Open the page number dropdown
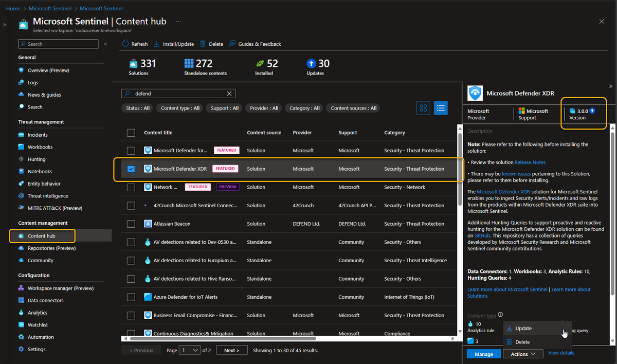617x364 pixels. [x=190, y=350]
